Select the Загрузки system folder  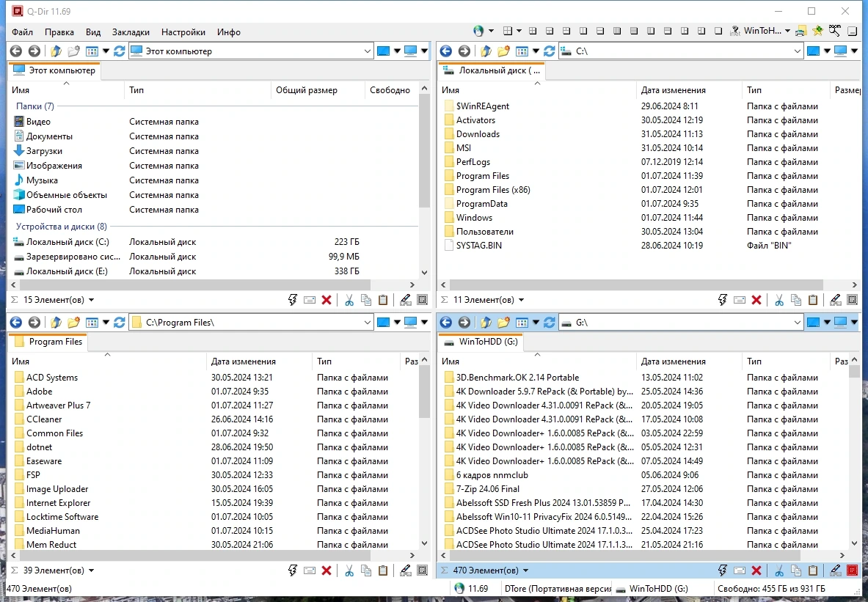214,151
